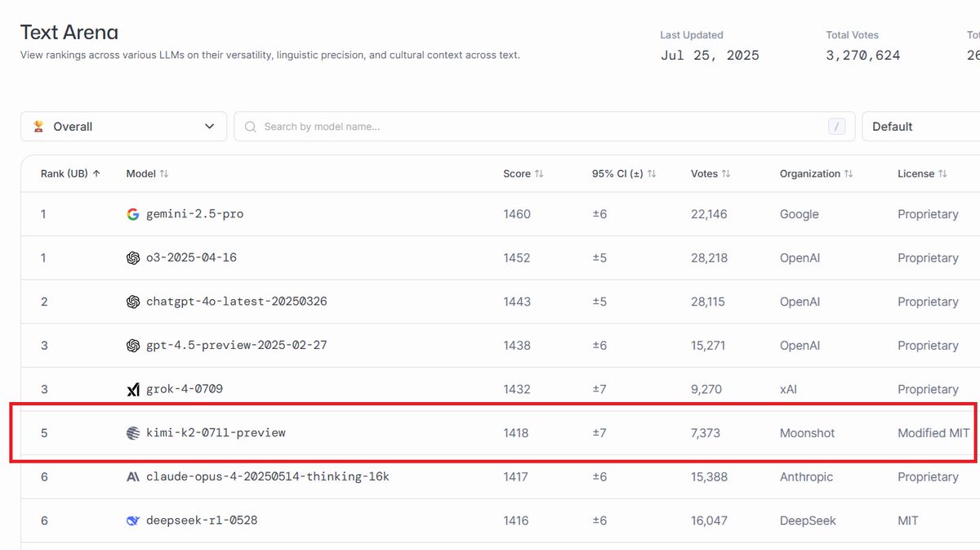980x550 pixels.
Task: Open the chatgpt-4o-latest-20250326 model link
Action: click(237, 302)
